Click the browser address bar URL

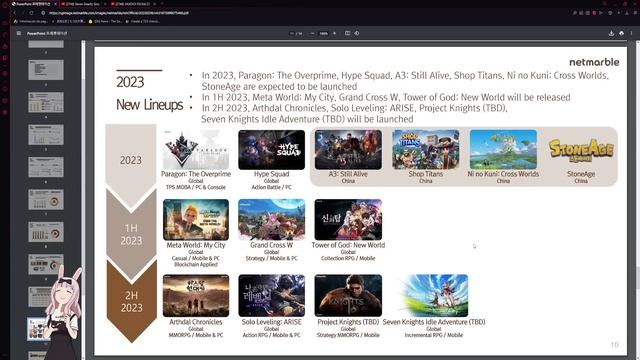[118, 13]
